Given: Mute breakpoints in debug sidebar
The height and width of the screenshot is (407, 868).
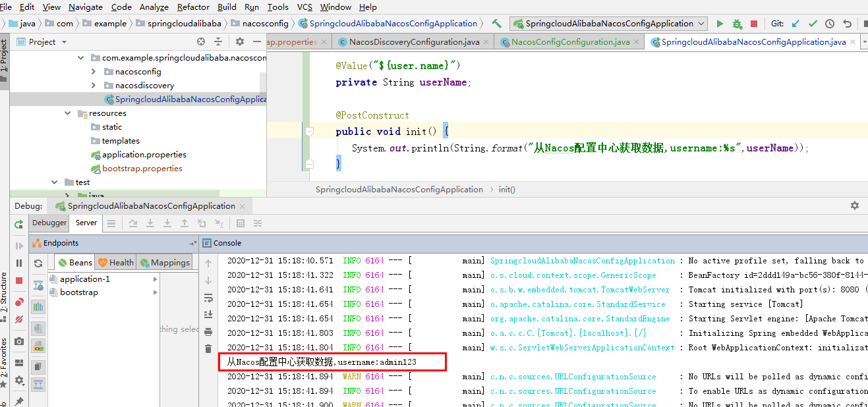Looking at the screenshot, I should [x=19, y=319].
